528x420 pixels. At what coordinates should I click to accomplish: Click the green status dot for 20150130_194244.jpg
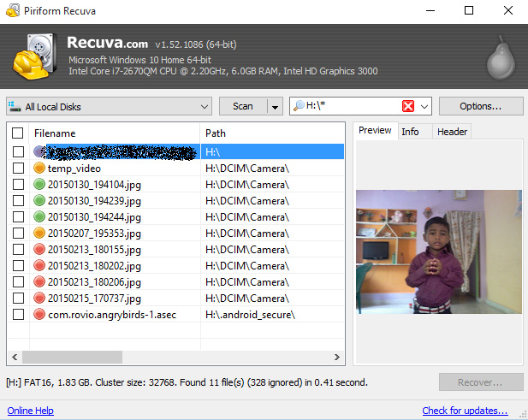[39, 216]
